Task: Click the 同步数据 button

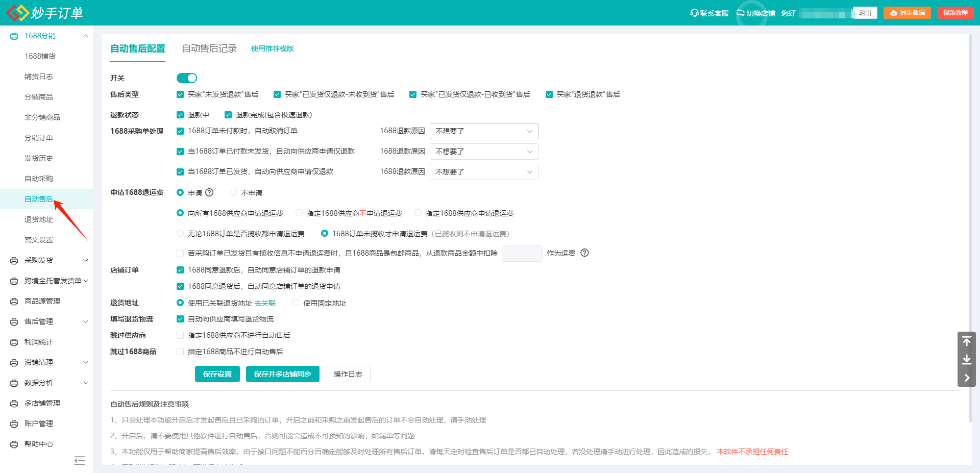Action: [x=908, y=13]
